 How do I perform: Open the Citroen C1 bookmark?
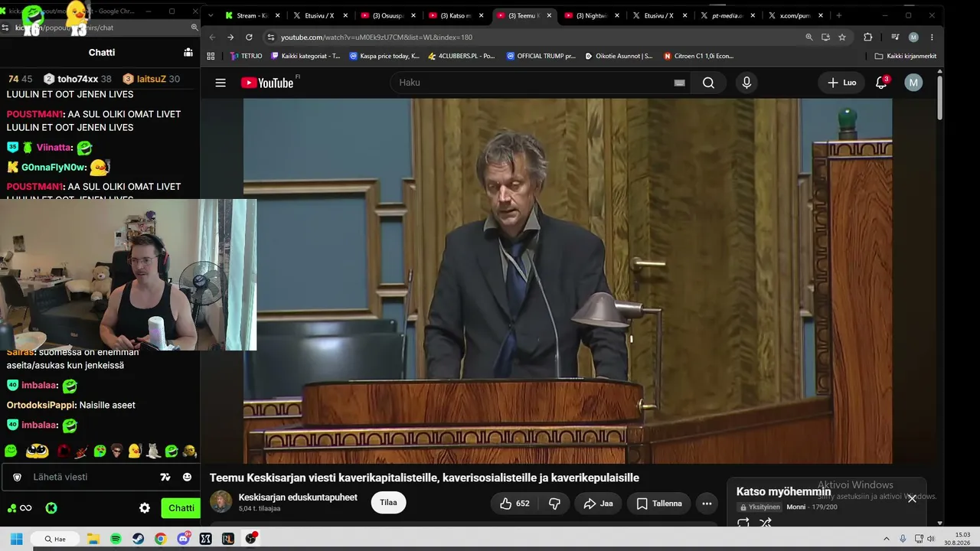point(698,56)
